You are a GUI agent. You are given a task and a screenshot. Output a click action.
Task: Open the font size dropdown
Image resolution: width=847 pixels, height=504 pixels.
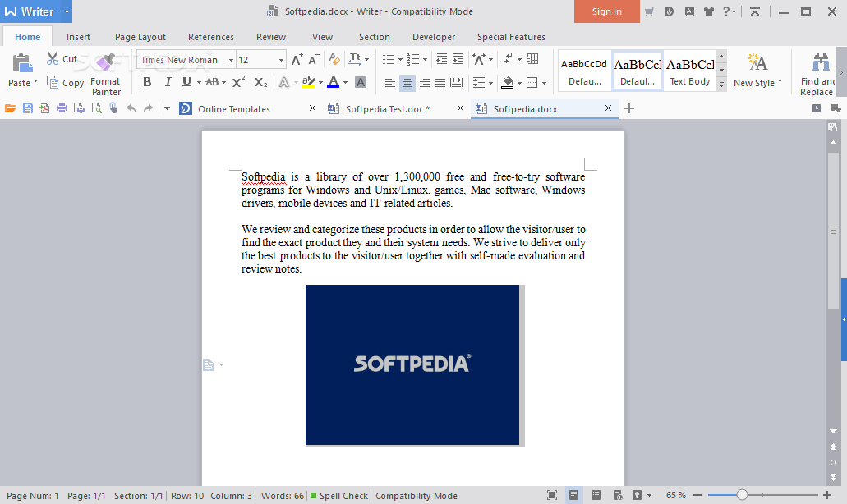[x=282, y=60]
